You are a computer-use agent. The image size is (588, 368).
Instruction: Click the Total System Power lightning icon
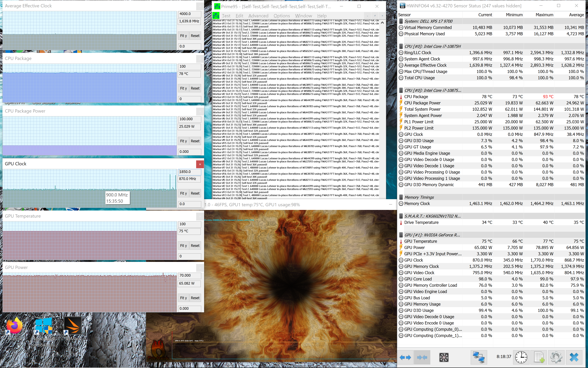click(401, 109)
